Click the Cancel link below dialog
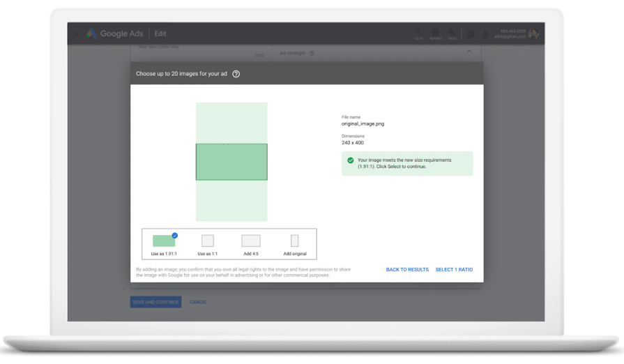Screen dimensions: 624x364 point(198,302)
